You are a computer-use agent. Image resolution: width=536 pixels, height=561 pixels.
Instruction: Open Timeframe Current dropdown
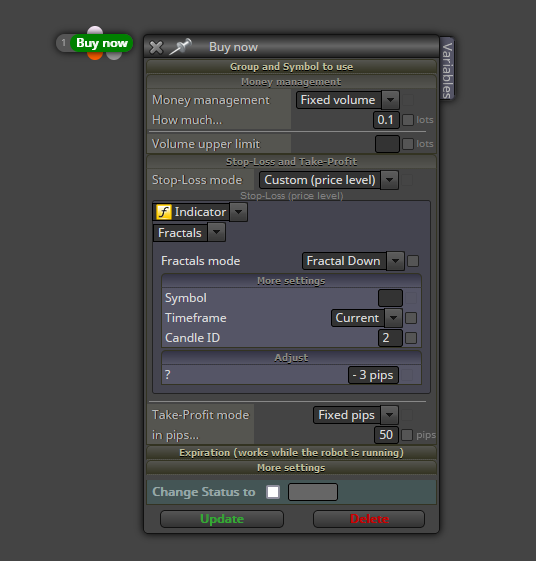(x=367, y=318)
